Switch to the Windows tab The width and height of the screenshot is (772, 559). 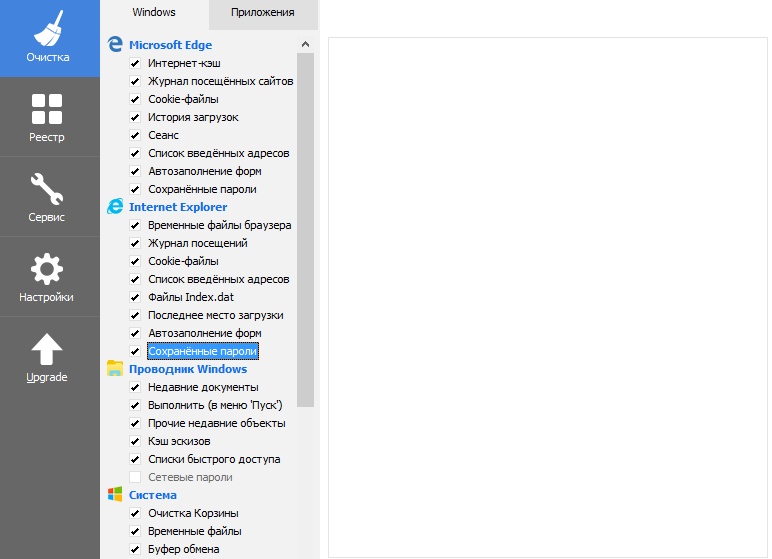(154, 12)
